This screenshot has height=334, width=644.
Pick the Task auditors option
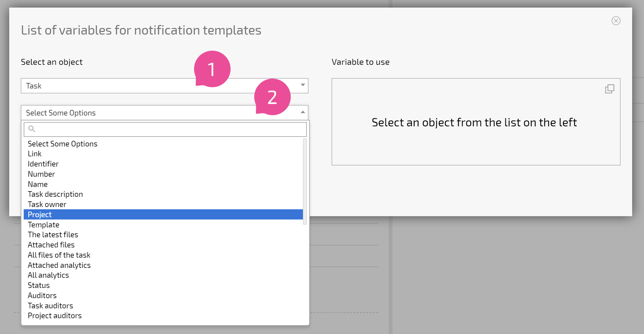(163, 306)
